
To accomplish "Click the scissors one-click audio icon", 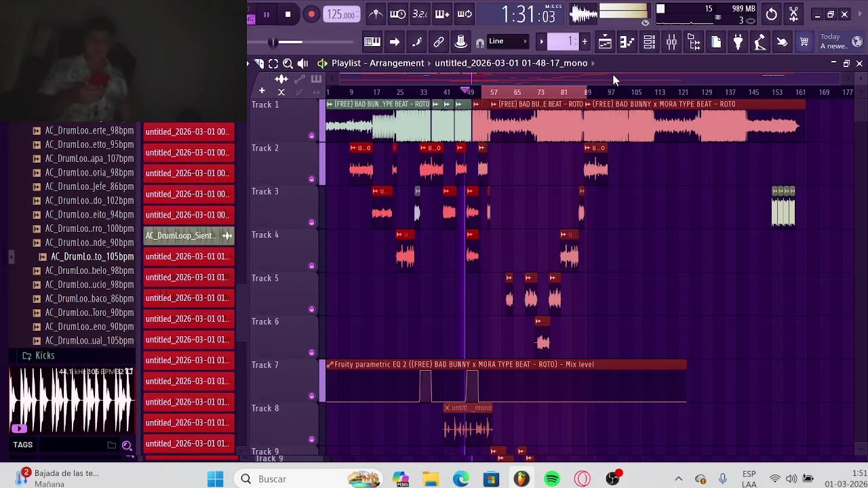I will [793, 14].
